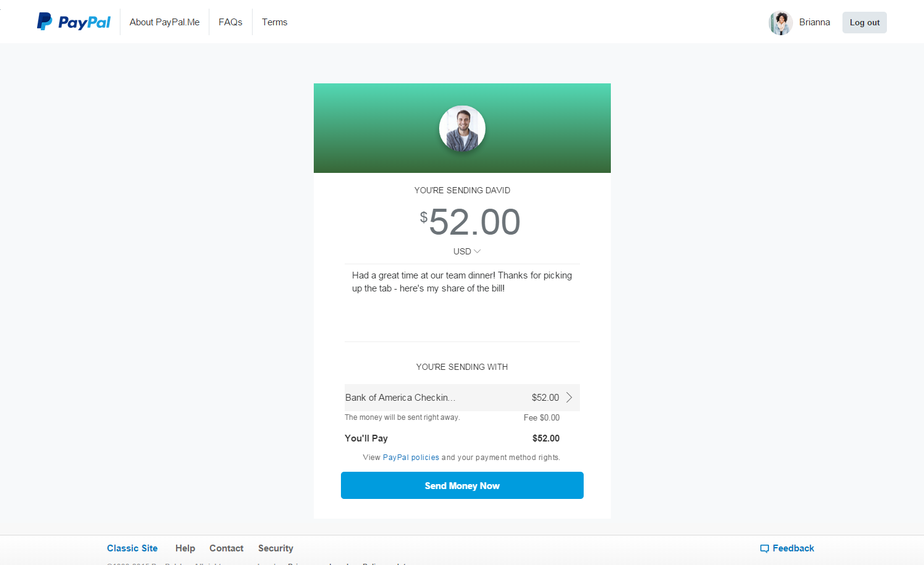Open the PayPal policies link
Screen dimensions: 924x565
(411, 458)
